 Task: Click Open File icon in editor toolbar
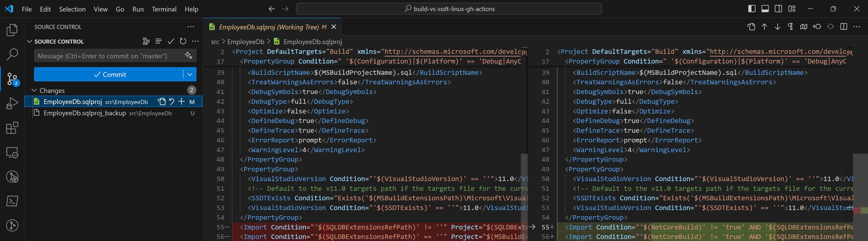click(x=751, y=27)
